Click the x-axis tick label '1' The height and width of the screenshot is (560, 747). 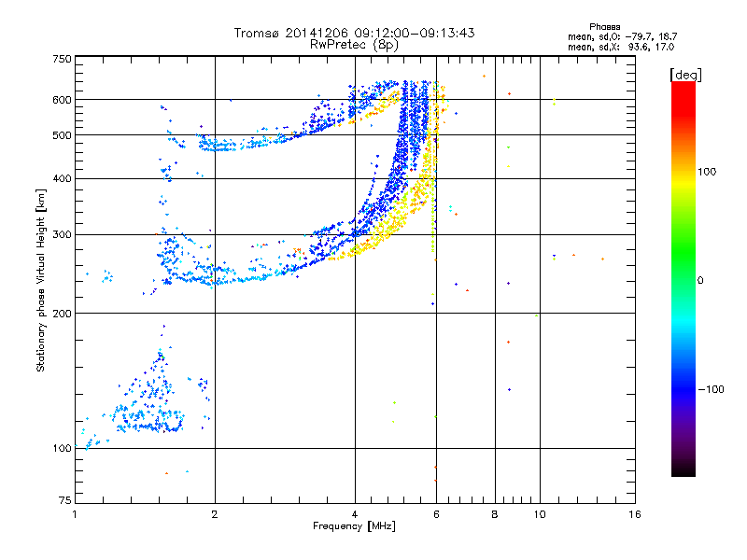[75, 514]
